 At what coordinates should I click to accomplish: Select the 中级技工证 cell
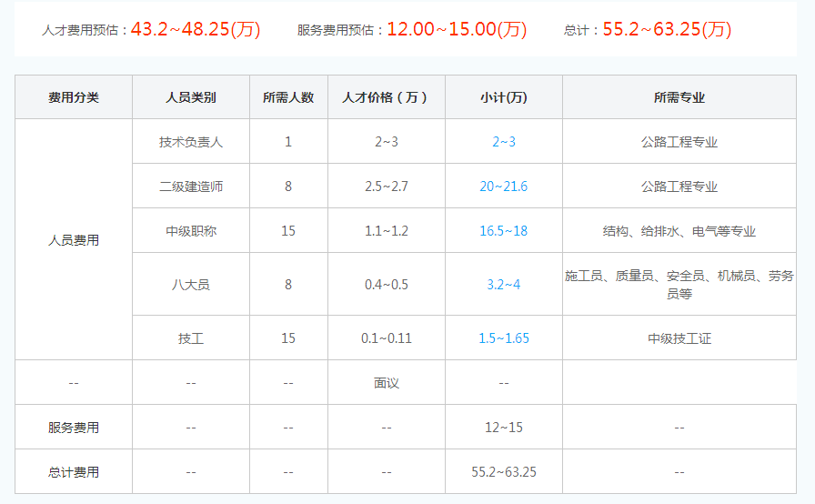[x=679, y=338]
